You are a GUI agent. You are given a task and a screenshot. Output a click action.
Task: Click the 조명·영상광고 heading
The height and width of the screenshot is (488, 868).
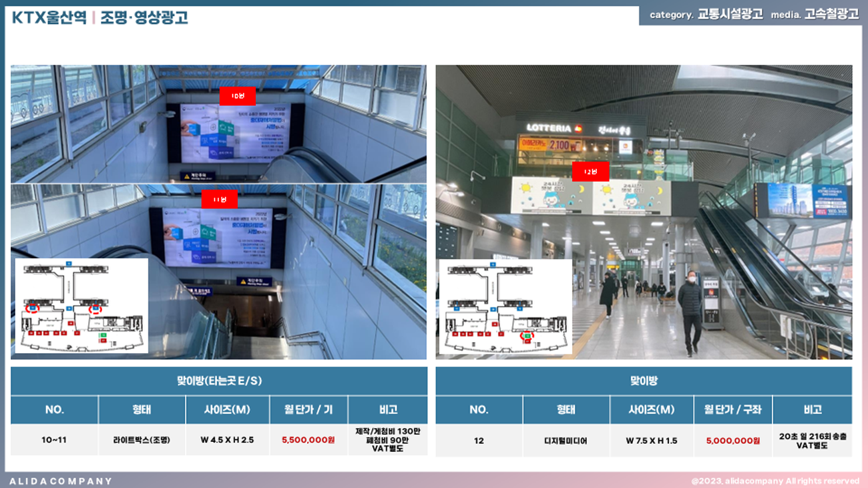[144, 17]
